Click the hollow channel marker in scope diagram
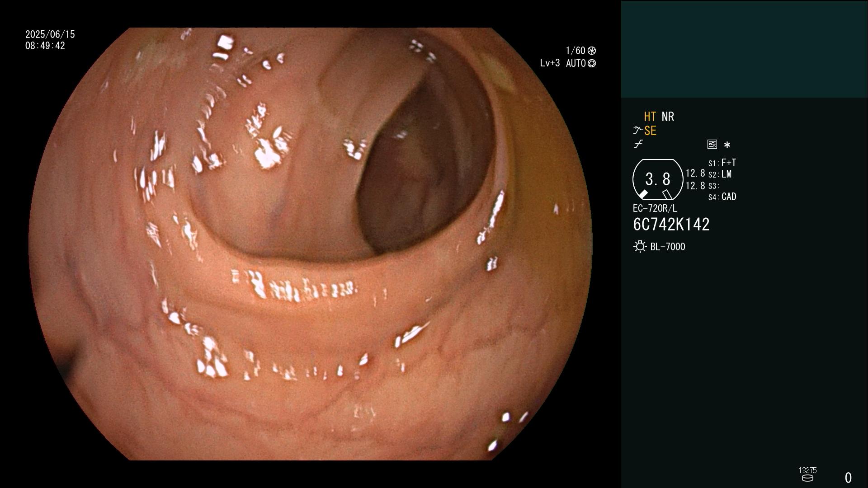Screen dimensions: 868x488 [667, 194]
